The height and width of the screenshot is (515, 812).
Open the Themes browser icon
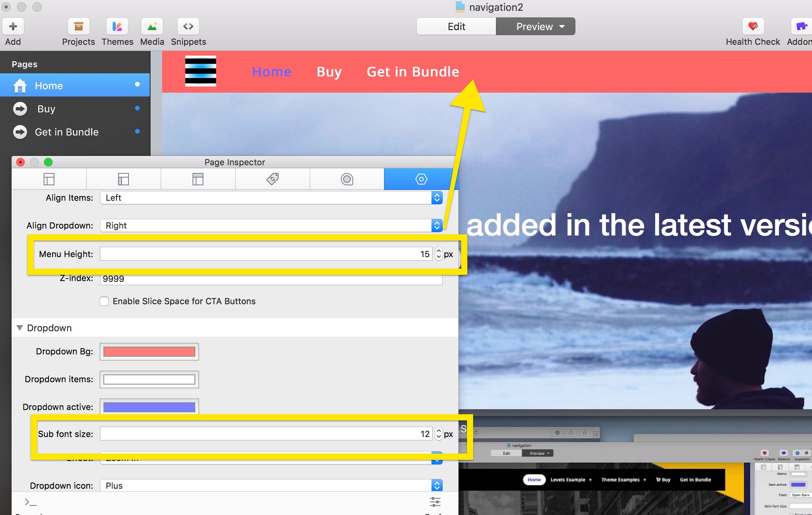[117, 27]
